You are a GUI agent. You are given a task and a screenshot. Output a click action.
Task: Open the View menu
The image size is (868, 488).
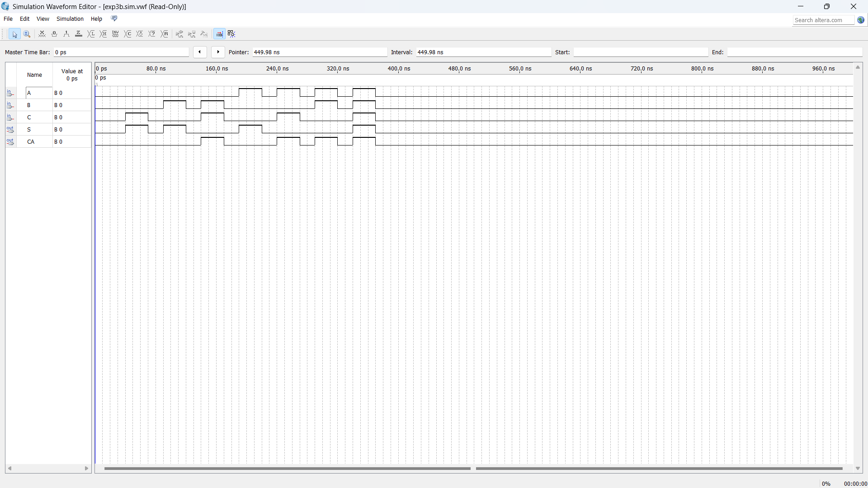pos(42,19)
